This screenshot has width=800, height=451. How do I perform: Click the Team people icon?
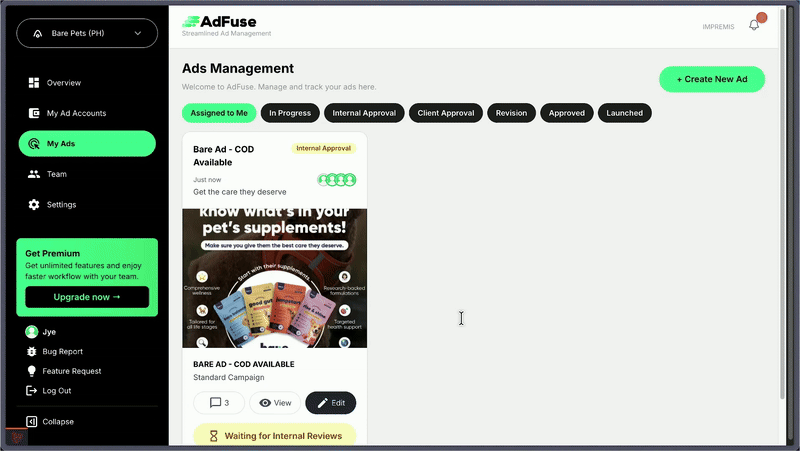[x=34, y=174]
